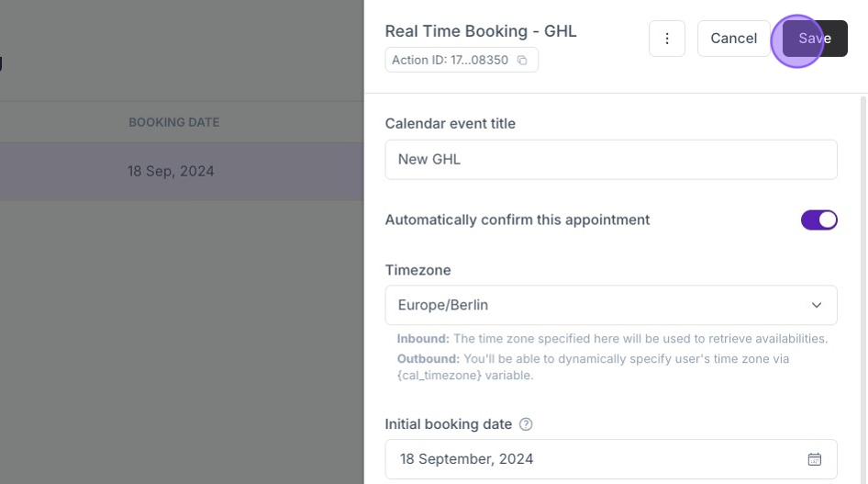Toggle automatic appointment confirmation switch
The width and height of the screenshot is (868, 484).
pos(818,220)
